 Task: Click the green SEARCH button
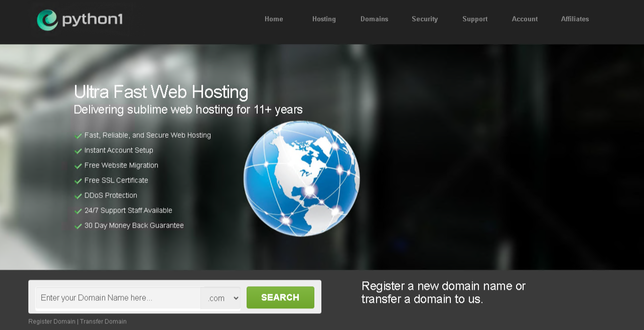pyautogui.click(x=280, y=297)
